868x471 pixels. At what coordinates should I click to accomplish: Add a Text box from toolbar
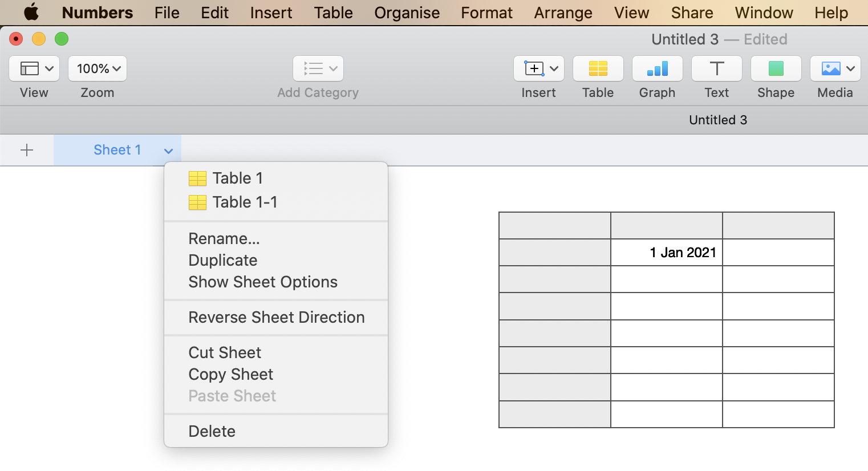[x=716, y=69]
